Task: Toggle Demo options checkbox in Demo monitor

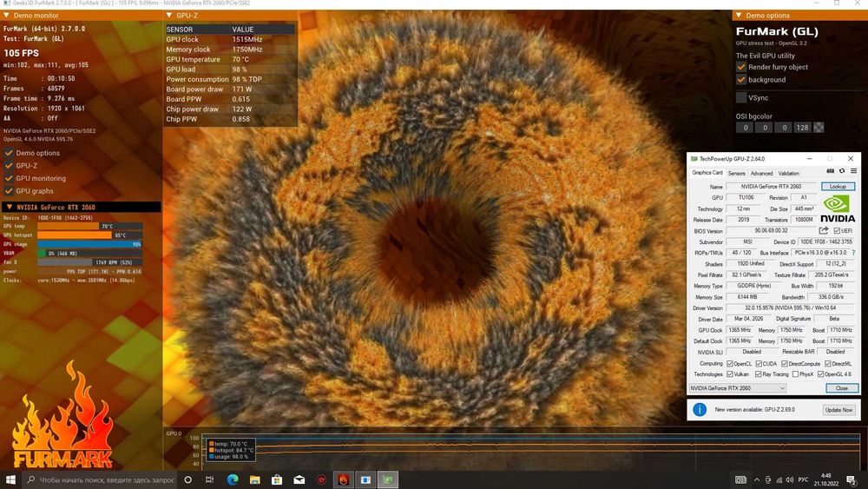Action: (9, 153)
